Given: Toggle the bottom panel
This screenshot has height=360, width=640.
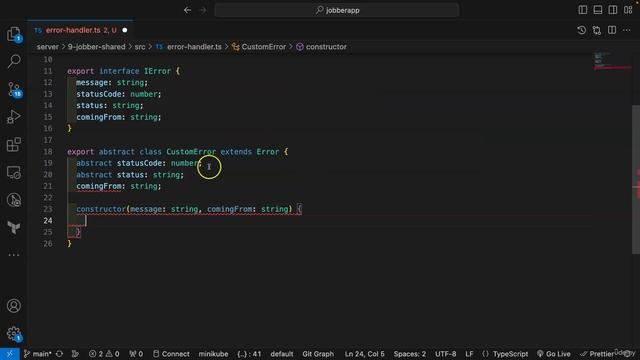Looking at the screenshot, I should coord(598,10).
